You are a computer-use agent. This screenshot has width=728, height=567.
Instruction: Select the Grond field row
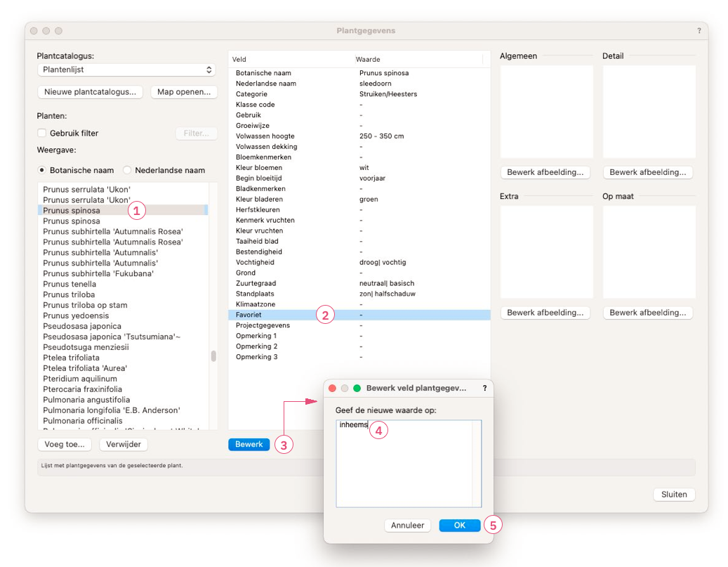(x=359, y=273)
